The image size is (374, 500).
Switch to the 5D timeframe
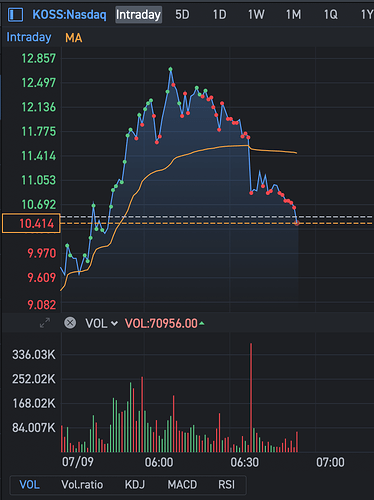[182, 15]
